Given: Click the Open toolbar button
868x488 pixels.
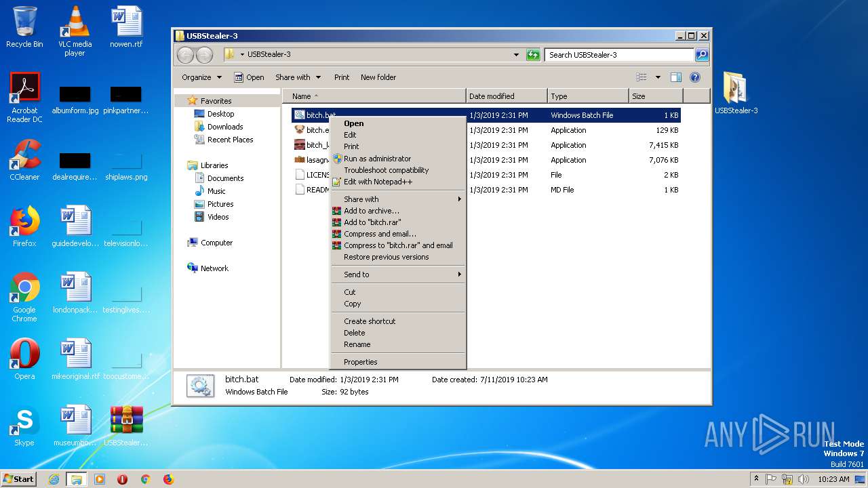Looking at the screenshot, I should click(x=249, y=77).
